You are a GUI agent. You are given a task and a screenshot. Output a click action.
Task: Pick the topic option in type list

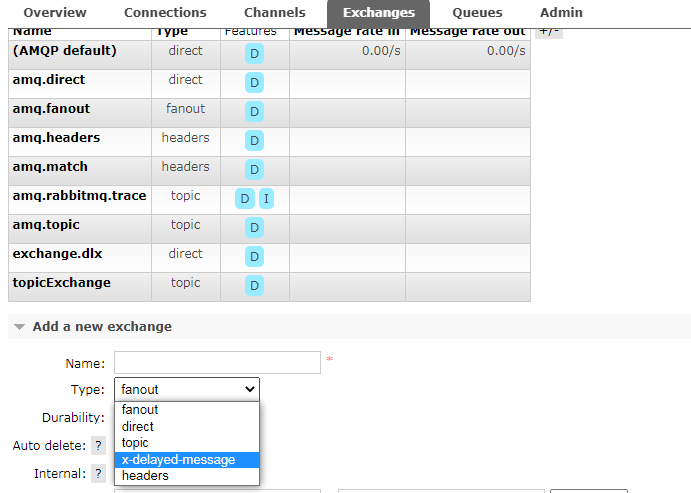coord(136,443)
